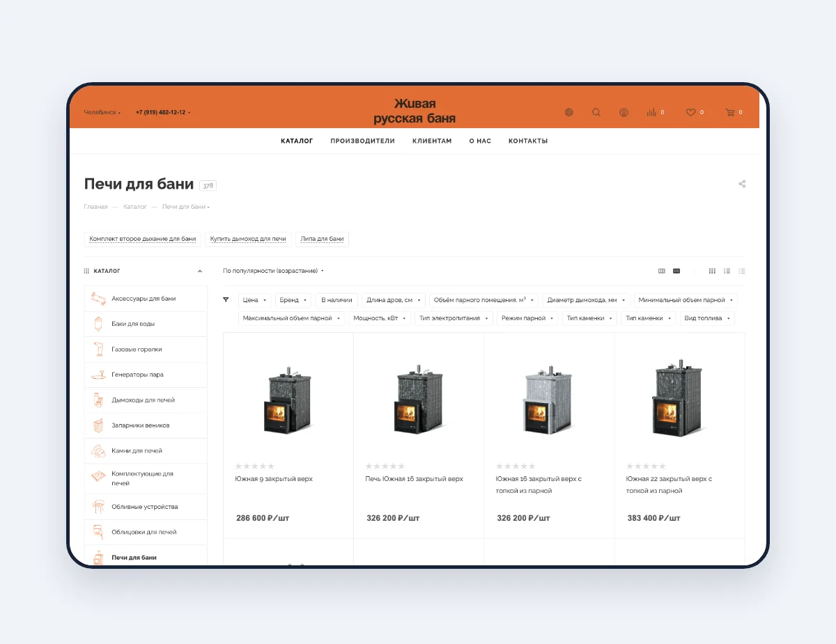Click the "Купить дымоход для печи" tag link
The height and width of the screenshot is (644, 836).
coord(248,239)
